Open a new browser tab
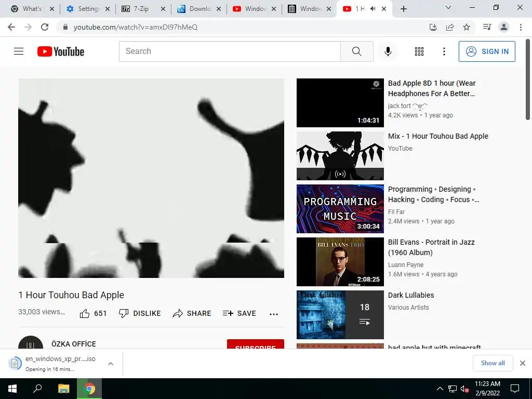The image size is (532, 399). tap(403, 9)
